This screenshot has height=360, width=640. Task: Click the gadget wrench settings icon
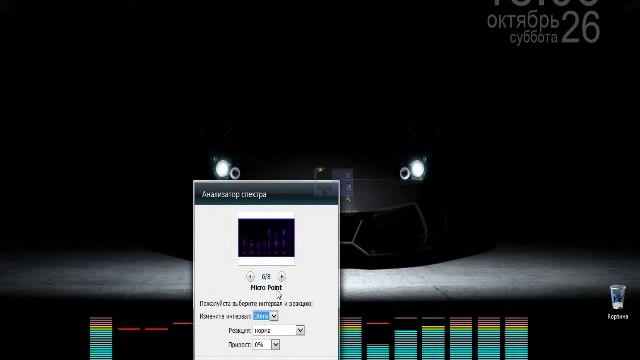[x=348, y=198]
